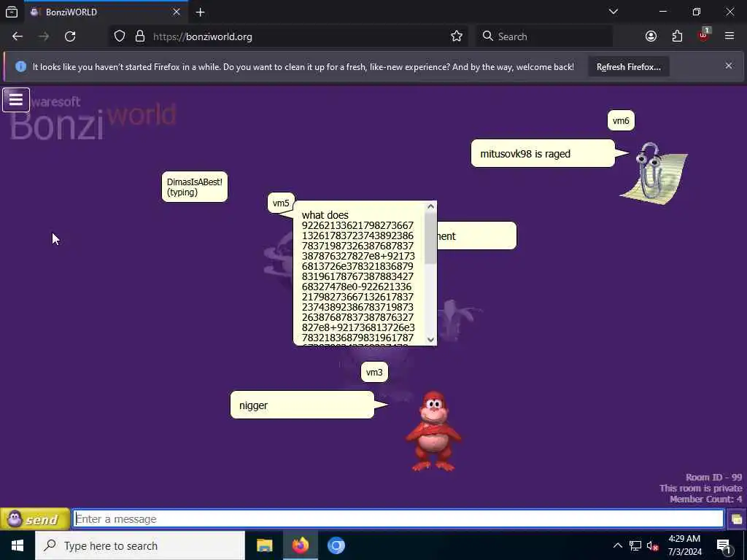Click the Firefox taskbar icon
Image resolution: width=747 pixels, height=560 pixels.
(300, 545)
